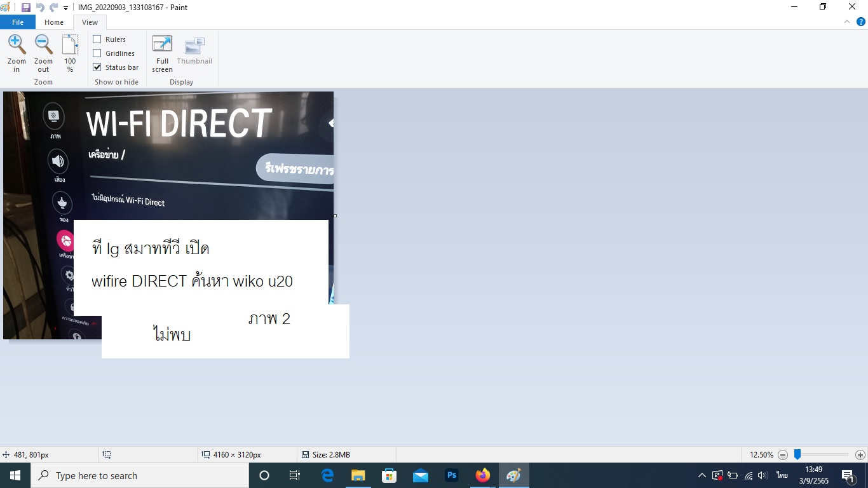This screenshot has width=868, height=488.
Task: Click the canvas resize handle at right edge
Action: (x=335, y=215)
